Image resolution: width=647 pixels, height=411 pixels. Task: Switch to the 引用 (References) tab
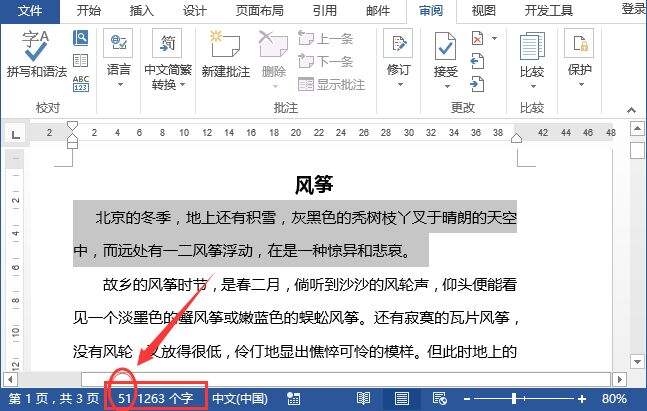325,11
